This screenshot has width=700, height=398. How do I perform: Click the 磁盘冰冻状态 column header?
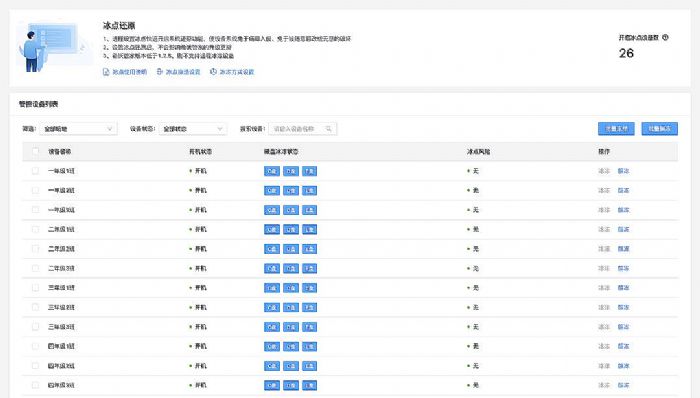(281, 152)
